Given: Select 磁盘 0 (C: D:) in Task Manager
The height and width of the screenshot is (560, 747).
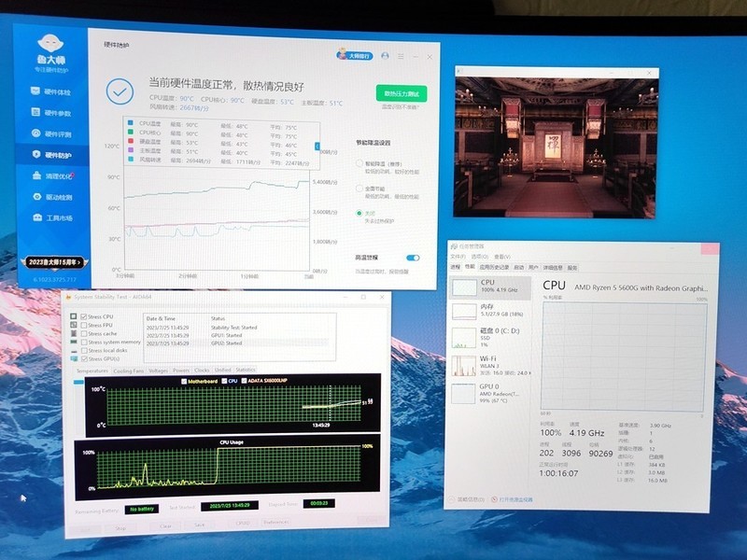Looking at the screenshot, I should coord(490,337).
